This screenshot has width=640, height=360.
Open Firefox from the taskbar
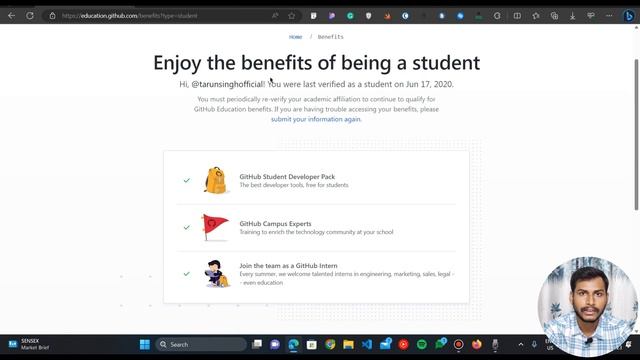coord(477,344)
